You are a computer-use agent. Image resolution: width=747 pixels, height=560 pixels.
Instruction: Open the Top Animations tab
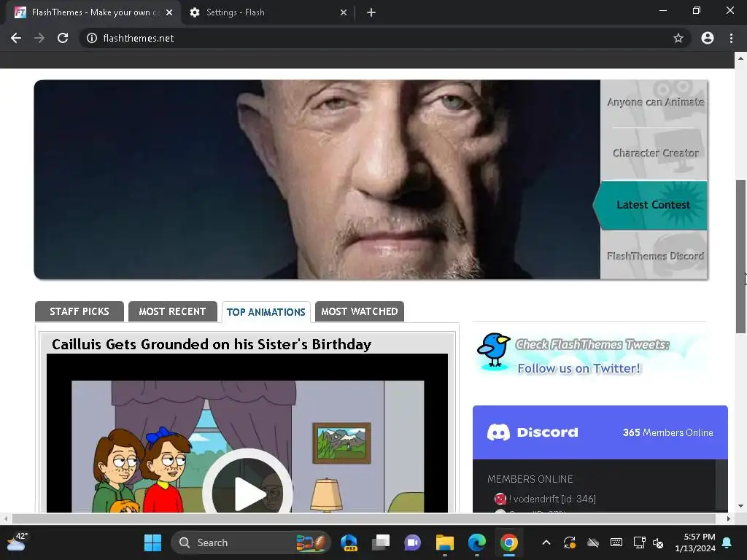coord(266,312)
